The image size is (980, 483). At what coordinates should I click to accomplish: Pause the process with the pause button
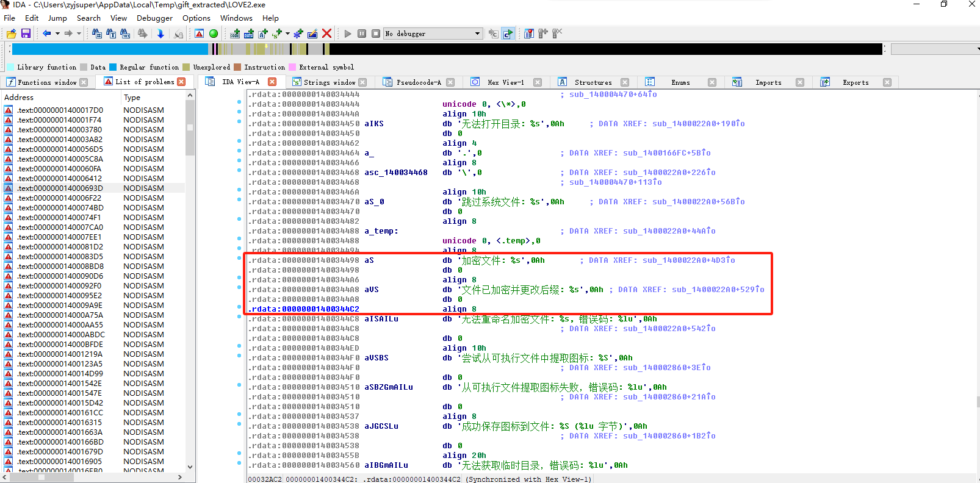[x=362, y=34]
